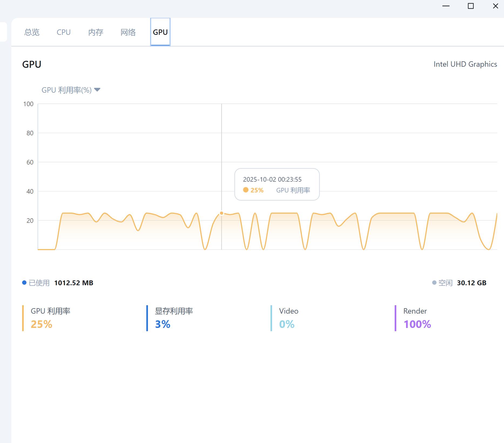504x443 pixels.
Task: Click the orange 25% tooltip dot
Action: pyautogui.click(x=246, y=190)
